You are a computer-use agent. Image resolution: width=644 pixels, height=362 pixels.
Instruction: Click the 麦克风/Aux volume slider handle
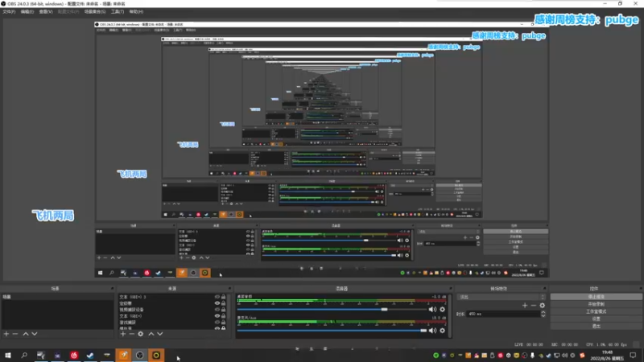(423, 331)
